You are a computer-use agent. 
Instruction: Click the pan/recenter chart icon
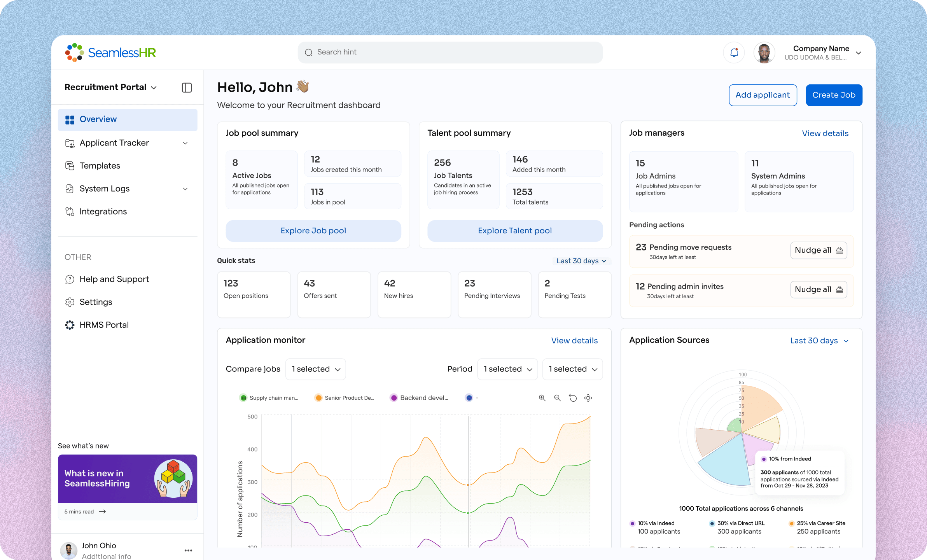[588, 398]
